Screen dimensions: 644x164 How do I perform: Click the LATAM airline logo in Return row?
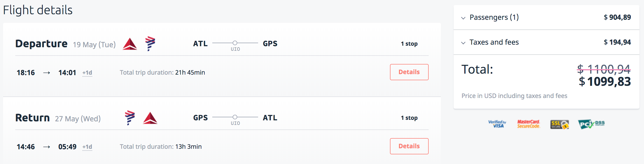click(x=130, y=118)
